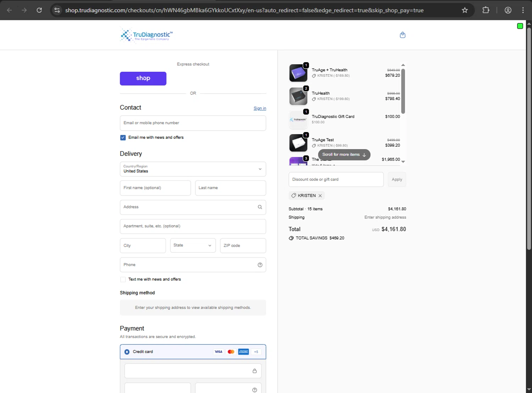Click the TruAge + TruHealth product thumbnail
This screenshot has width=532, height=393.
tap(298, 73)
